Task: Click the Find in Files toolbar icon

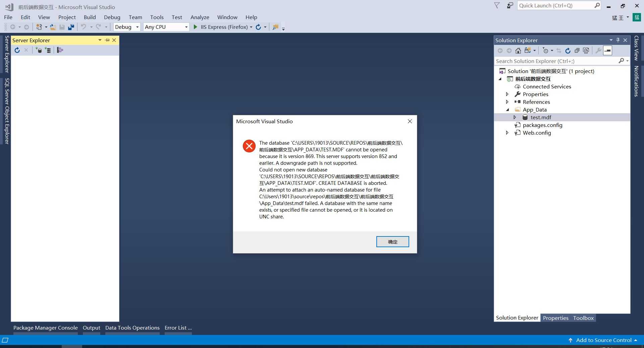Action: click(275, 27)
